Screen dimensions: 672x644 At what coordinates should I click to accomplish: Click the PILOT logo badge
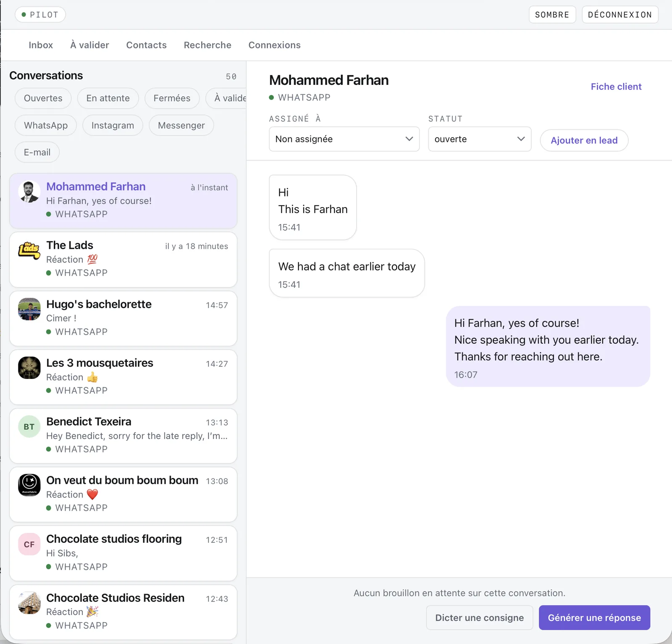point(40,15)
